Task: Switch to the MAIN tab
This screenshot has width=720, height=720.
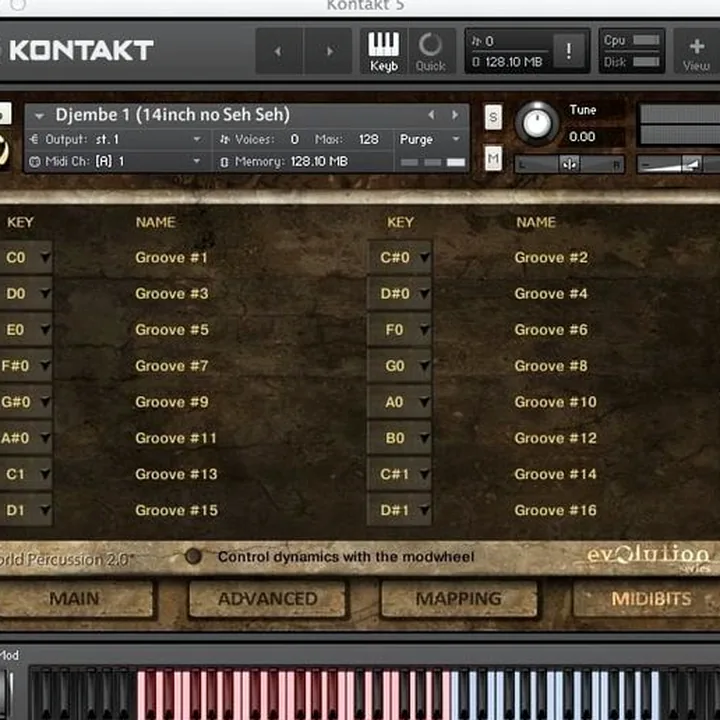Action: click(75, 598)
